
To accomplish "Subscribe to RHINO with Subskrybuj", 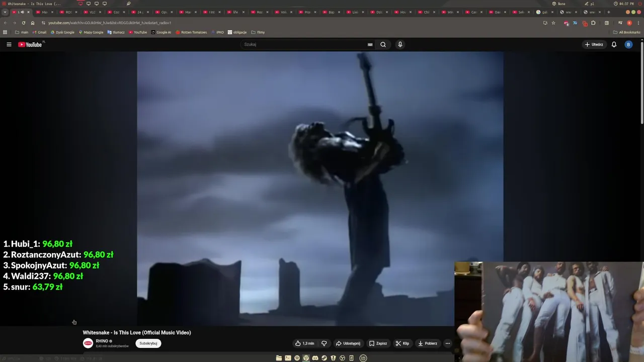I will point(148,343).
